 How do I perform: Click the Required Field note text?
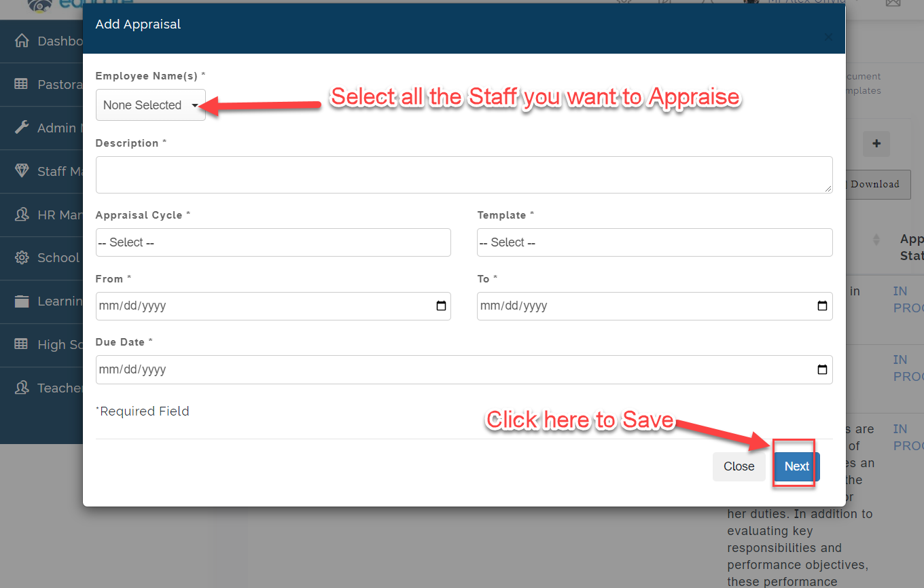tap(143, 411)
